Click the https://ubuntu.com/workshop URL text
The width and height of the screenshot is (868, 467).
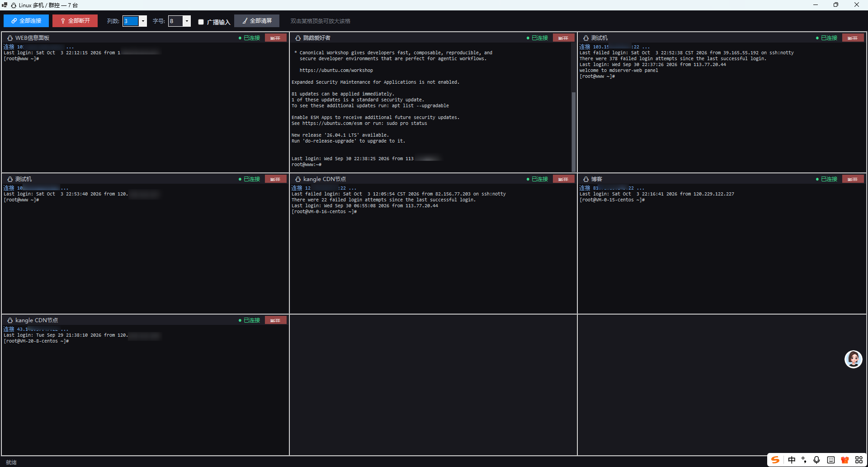pyautogui.click(x=336, y=71)
